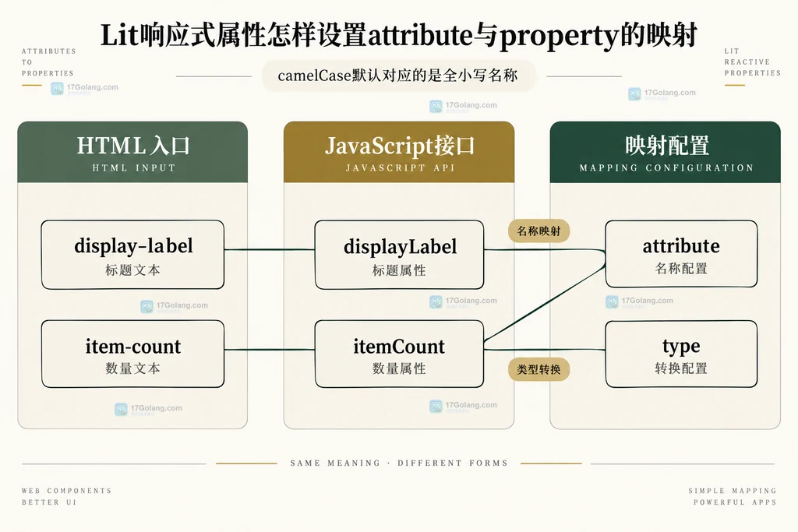798x532 pixels.
Task: Click the ATTRIBUTES TO PROPERTIES caption
Action: (49, 62)
